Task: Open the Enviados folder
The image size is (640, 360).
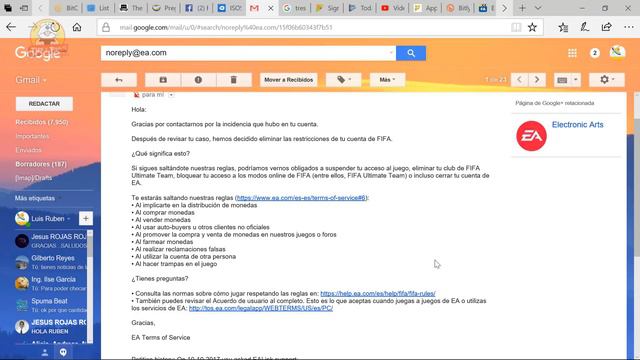Action: 29,150
